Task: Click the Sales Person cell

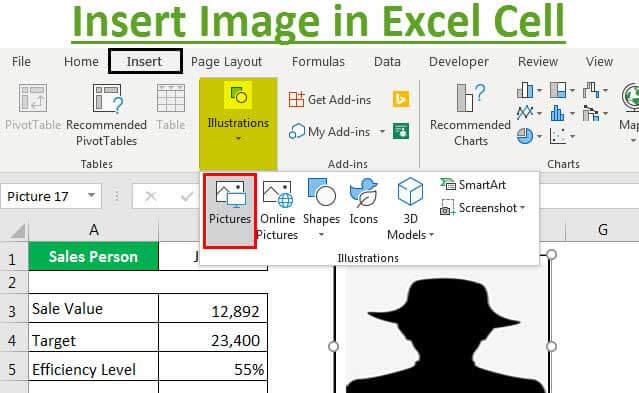Action: point(93,256)
